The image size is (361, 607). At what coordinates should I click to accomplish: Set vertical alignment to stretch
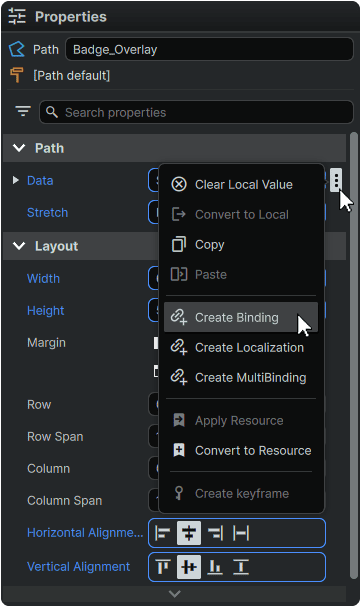241,567
